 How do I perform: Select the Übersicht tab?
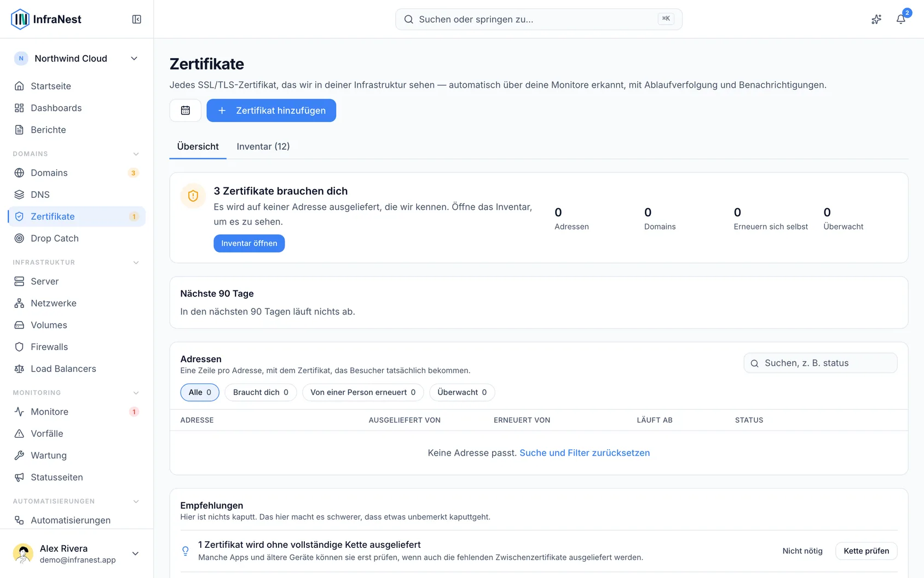click(x=198, y=146)
